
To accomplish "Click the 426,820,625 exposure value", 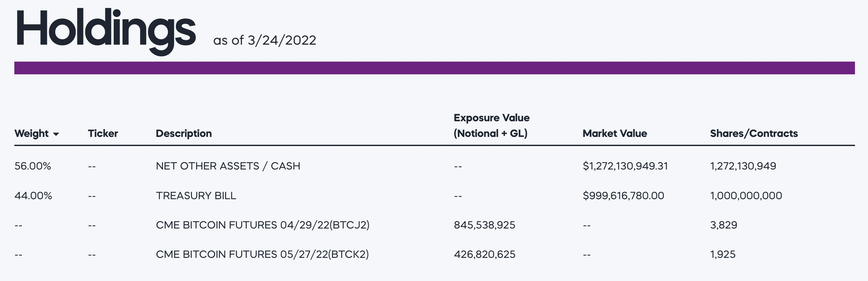I will click(x=484, y=254).
